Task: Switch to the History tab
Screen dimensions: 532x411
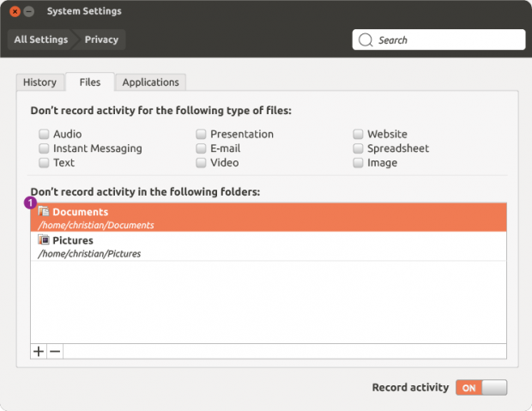Action: [x=40, y=82]
